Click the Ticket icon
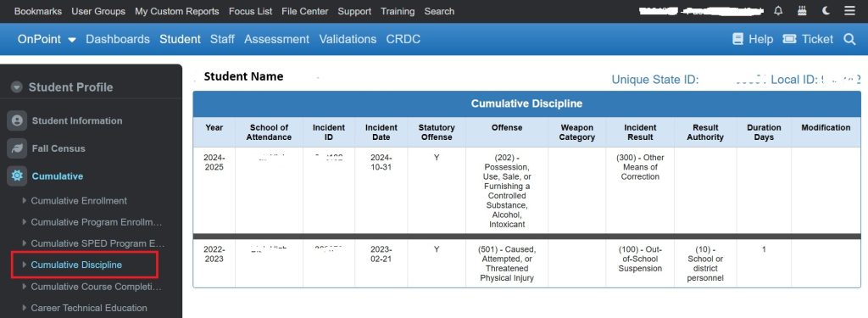 point(789,39)
